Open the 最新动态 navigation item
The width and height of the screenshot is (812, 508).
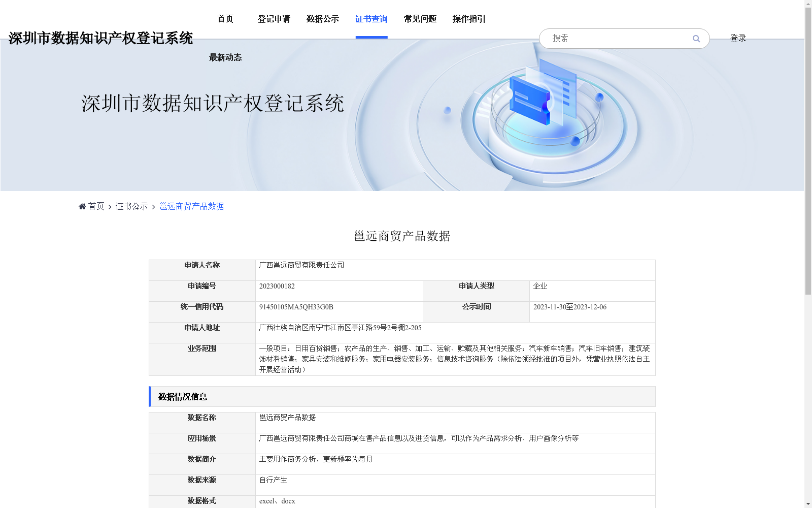coord(225,57)
